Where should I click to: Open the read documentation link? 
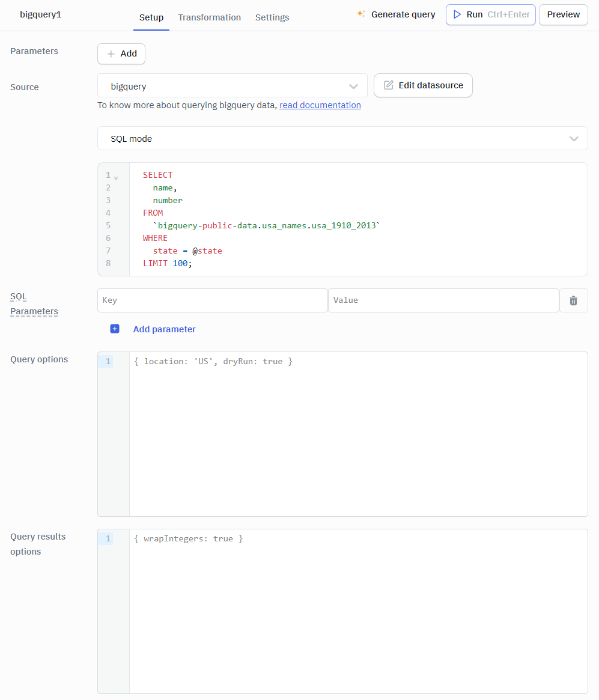click(x=320, y=105)
